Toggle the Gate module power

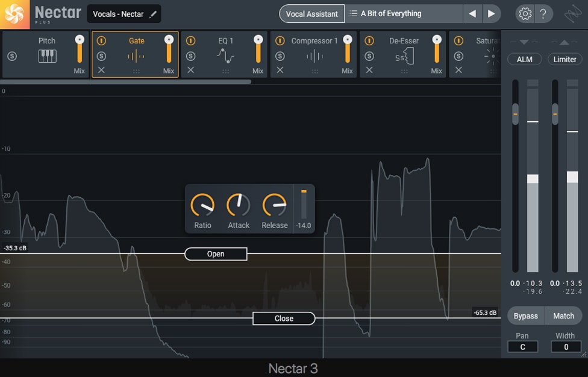click(x=101, y=40)
